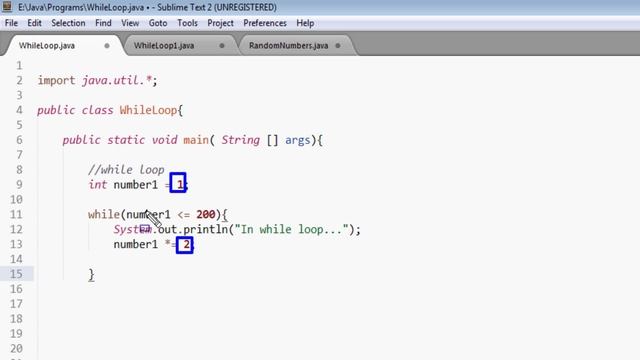Click 'java.util.*' in the import statement

[x=117, y=80]
